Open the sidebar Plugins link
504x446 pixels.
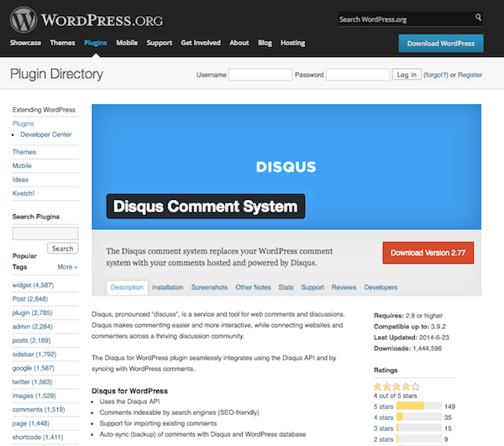coord(24,123)
